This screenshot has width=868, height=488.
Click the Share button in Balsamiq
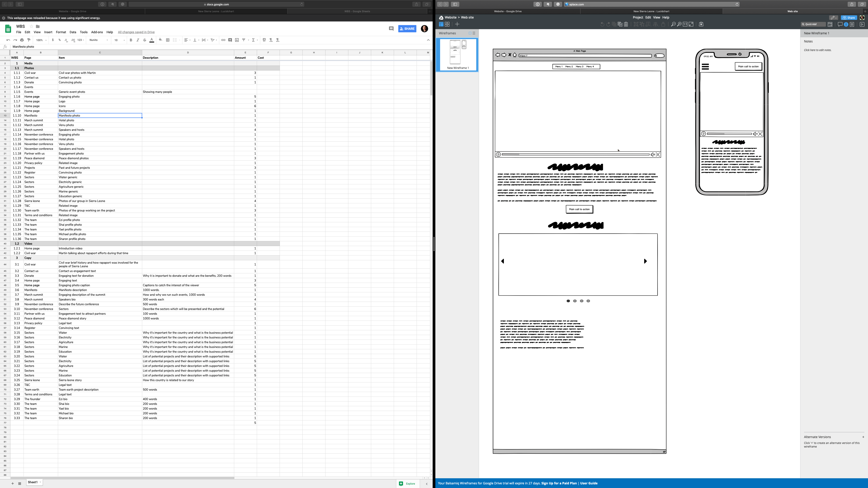(x=849, y=18)
